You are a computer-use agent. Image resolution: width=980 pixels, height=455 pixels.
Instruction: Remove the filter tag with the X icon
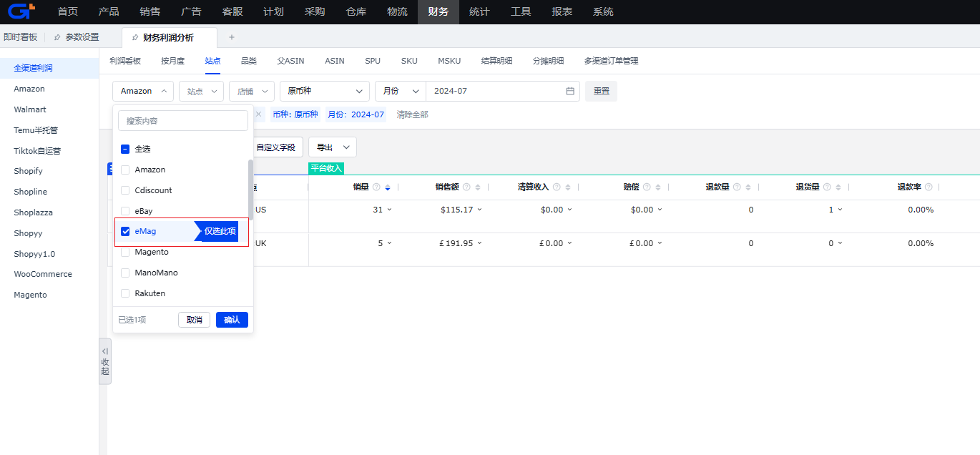(x=258, y=114)
